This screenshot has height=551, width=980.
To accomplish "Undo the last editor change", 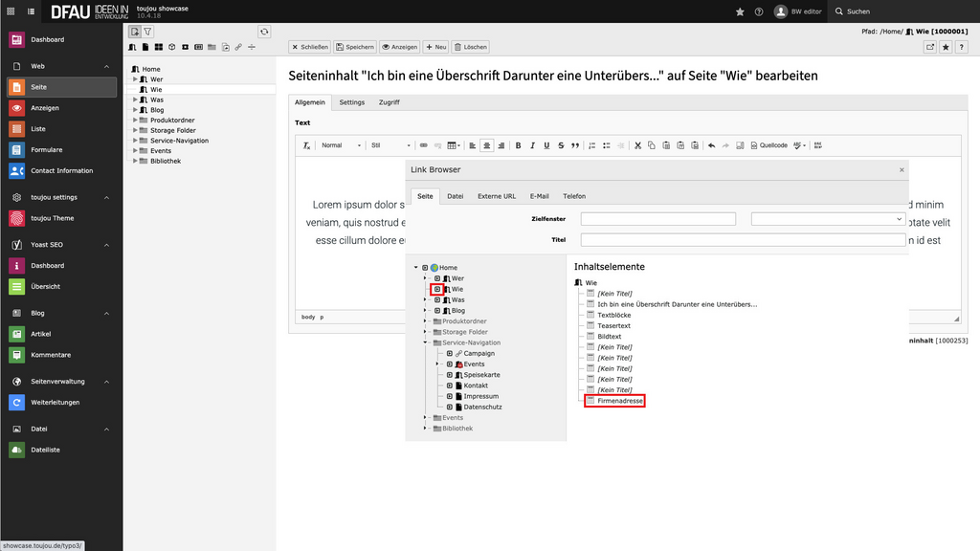I will pyautogui.click(x=711, y=145).
